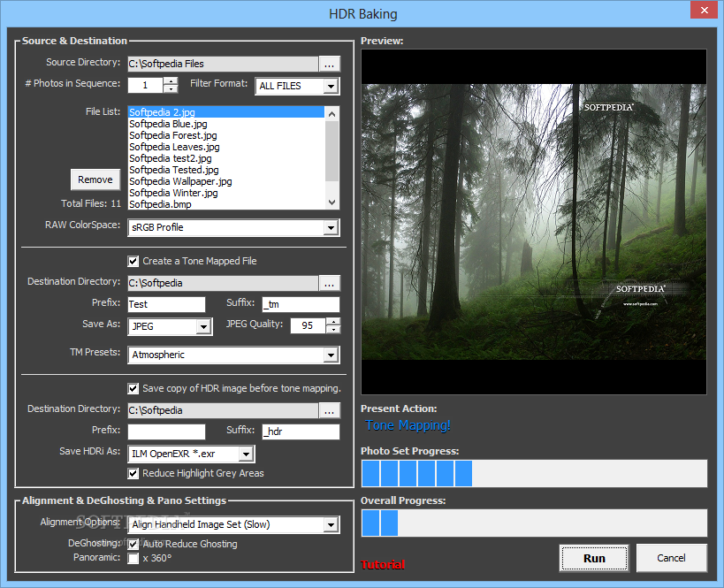Click the HDR copy Destination Directory field
724x588 pixels.
click(x=223, y=411)
